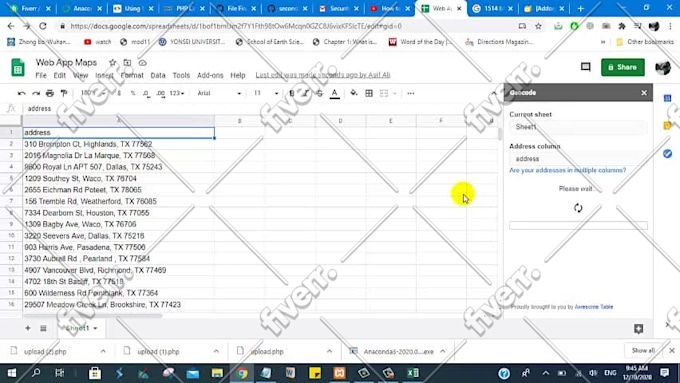
Task: Expand options for Anaconda3 exe download
Action: 443,351
